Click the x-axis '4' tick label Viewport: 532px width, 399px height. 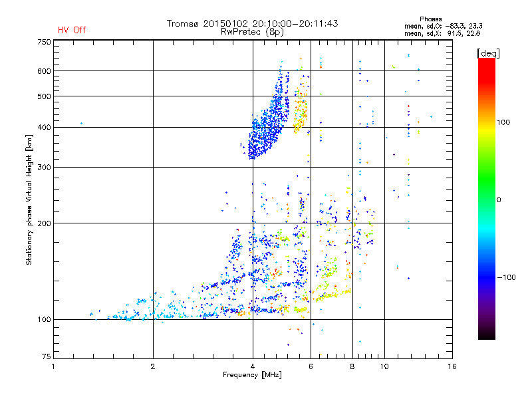pos(253,366)
